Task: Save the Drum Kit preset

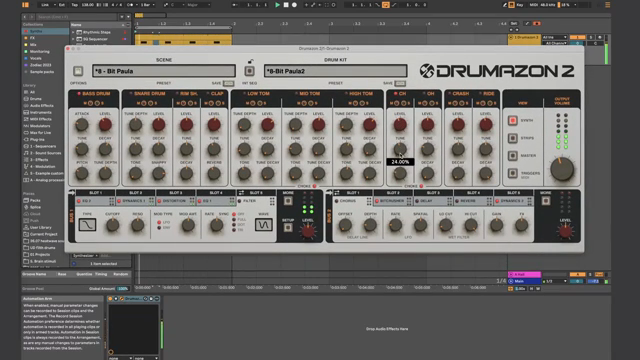Action: pos(400,83)
